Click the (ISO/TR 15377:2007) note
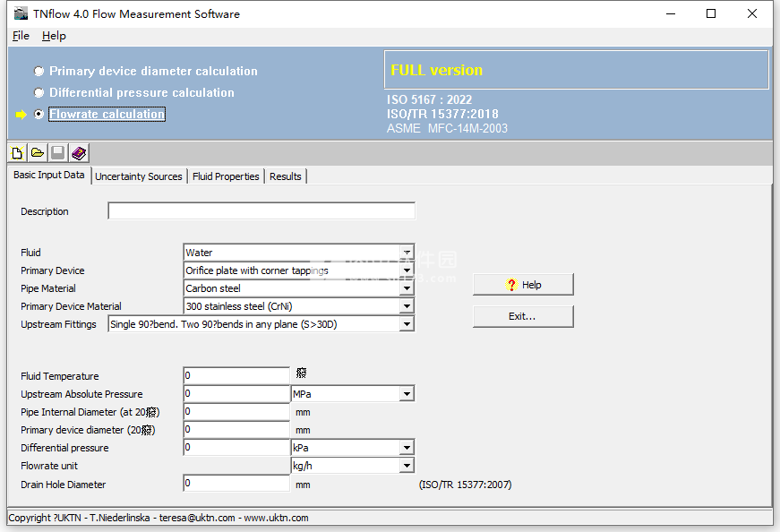Viewport: 780px width, 532px height. pos(465,485)
